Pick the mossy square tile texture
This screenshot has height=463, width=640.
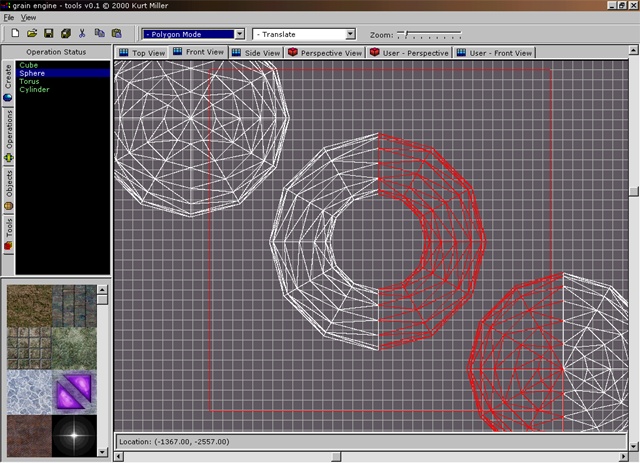[x=29, y=349]
